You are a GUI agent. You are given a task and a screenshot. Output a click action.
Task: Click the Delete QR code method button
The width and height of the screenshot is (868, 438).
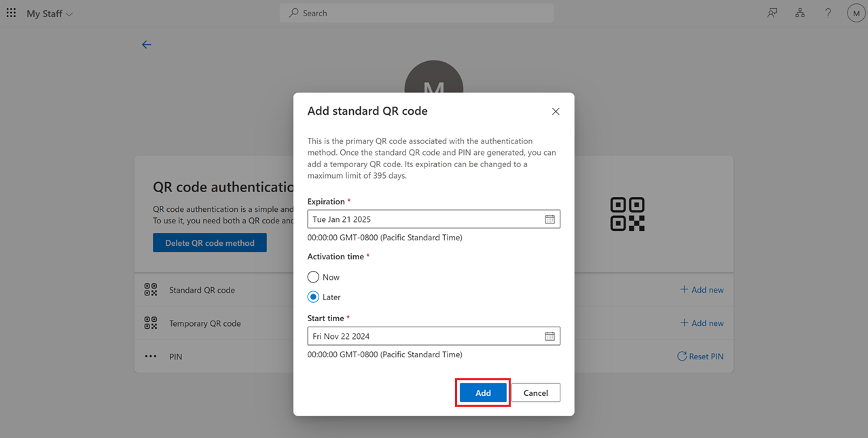[209, 242]
